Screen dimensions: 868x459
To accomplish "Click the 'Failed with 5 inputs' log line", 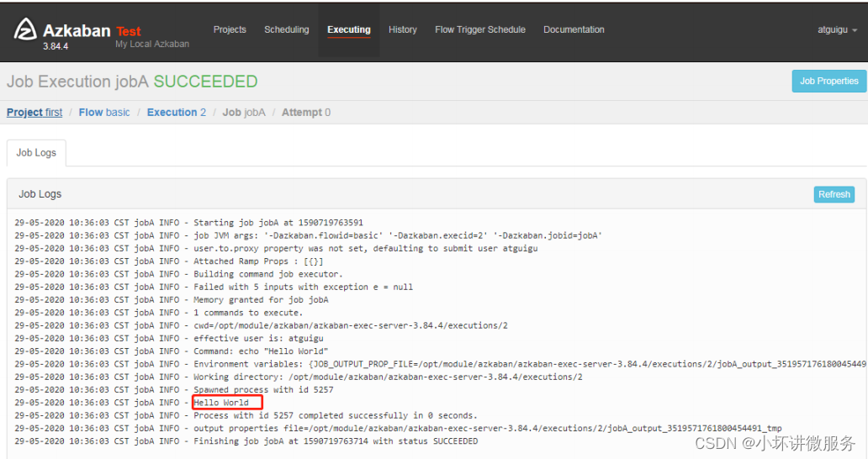I will point(214,287).
